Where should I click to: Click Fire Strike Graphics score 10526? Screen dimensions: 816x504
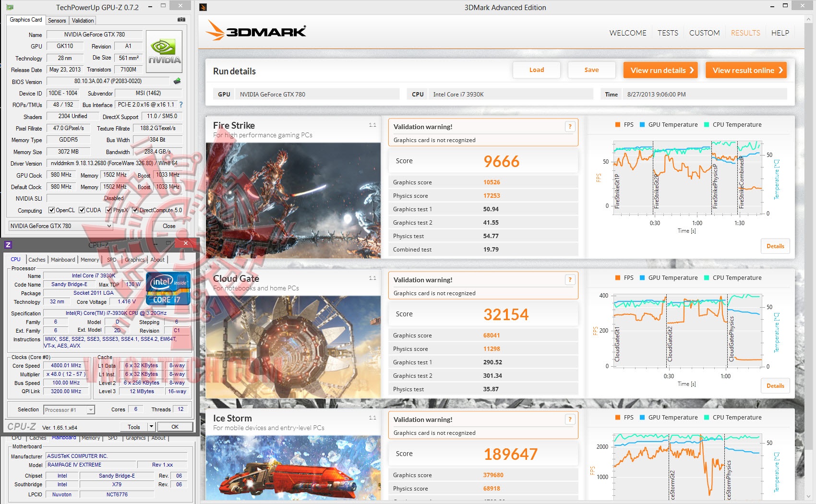pos(492,182)
